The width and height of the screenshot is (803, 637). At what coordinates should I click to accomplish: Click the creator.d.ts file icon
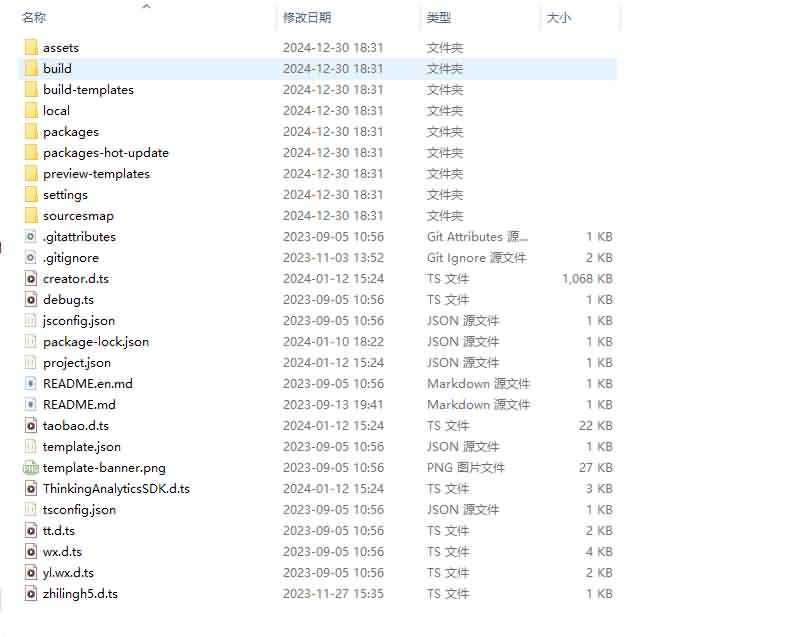tap(30, 278)
